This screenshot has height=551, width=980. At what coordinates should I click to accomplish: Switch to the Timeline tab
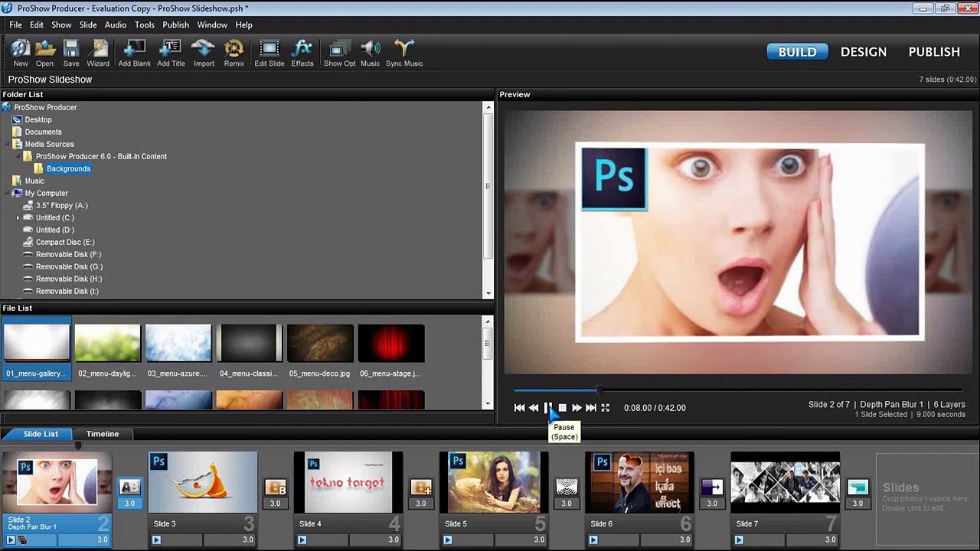click(x=103, y=434)
